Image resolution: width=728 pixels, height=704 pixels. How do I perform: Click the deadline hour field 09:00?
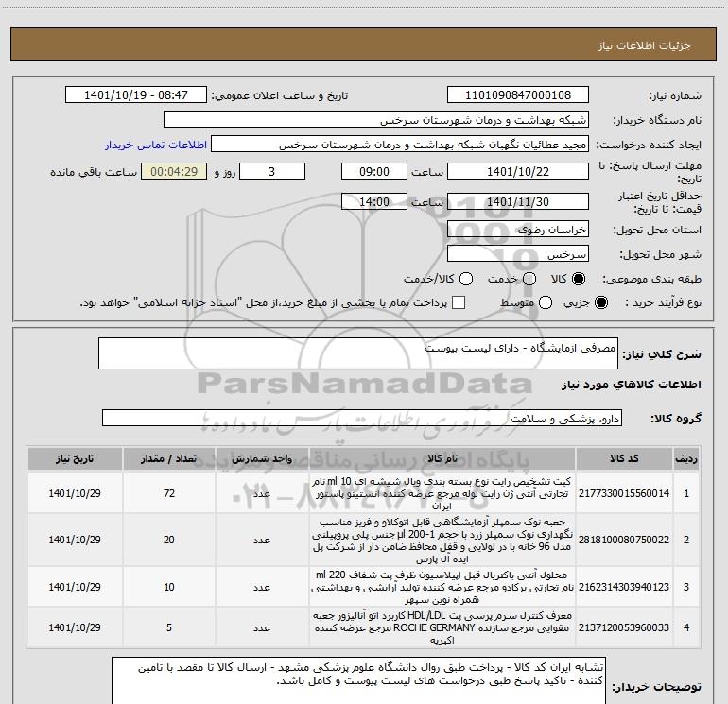point(374,171)
